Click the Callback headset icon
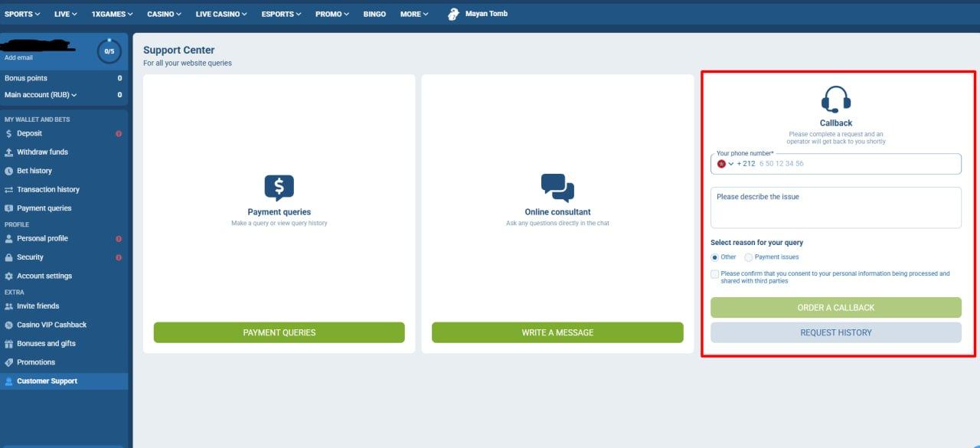 tap(835, 100)
